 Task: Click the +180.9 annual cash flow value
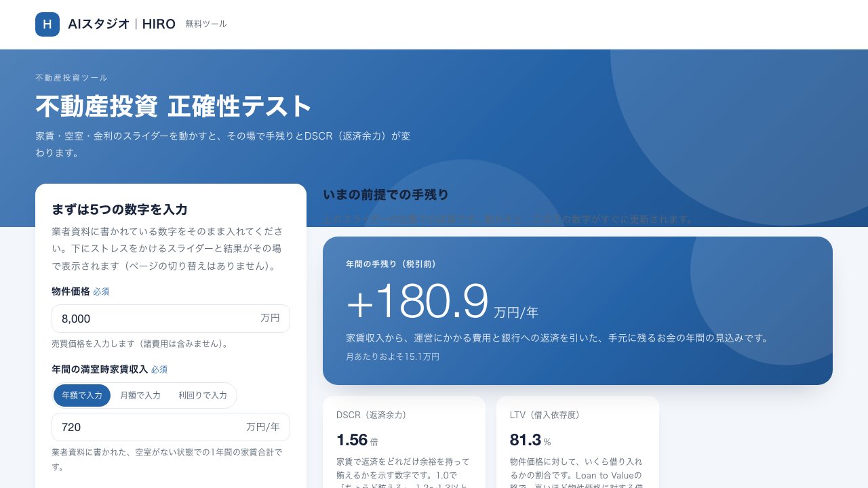point(417,301)
